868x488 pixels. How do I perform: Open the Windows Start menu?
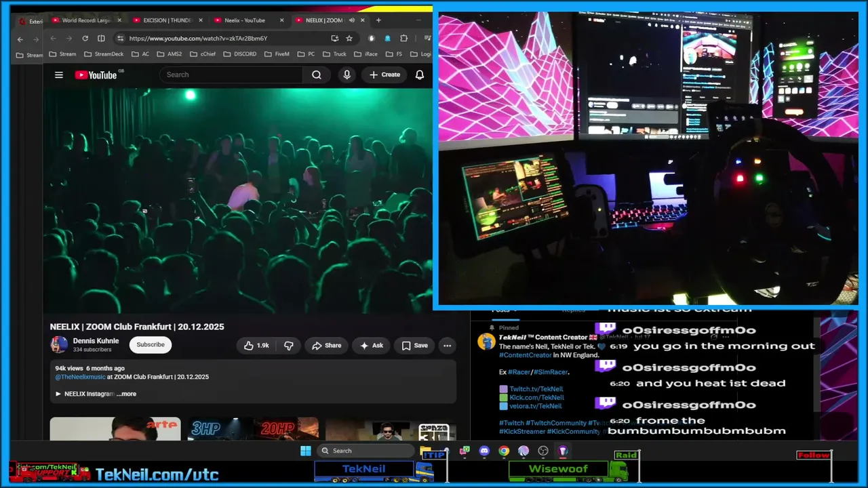(306, 451)
